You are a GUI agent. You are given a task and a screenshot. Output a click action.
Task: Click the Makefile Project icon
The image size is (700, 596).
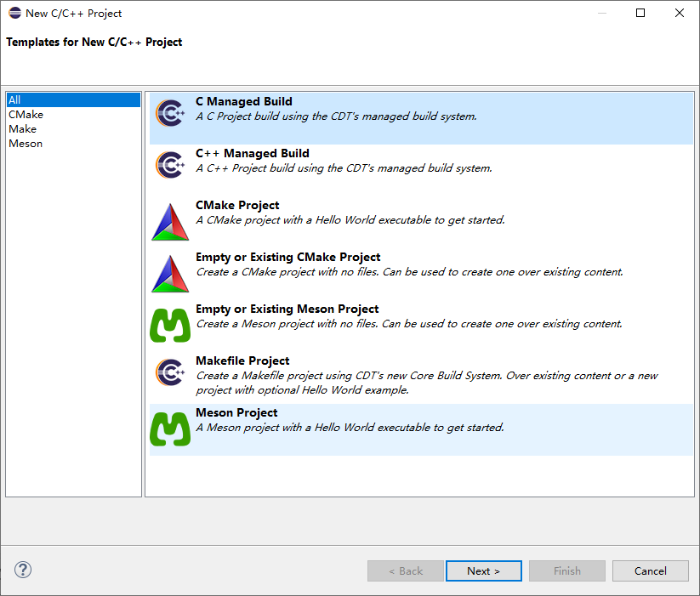(170, 372)
